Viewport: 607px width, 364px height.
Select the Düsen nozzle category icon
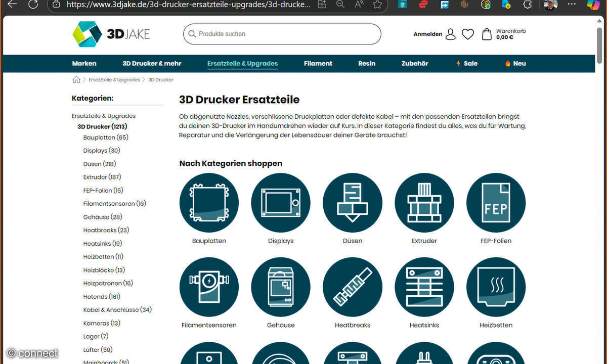pos(353,202)
